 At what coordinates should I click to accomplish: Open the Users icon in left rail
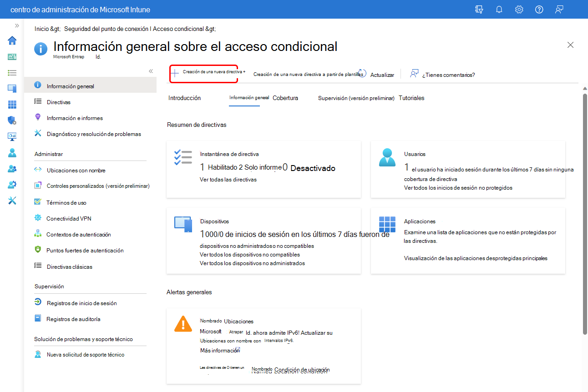pos(12,153)
